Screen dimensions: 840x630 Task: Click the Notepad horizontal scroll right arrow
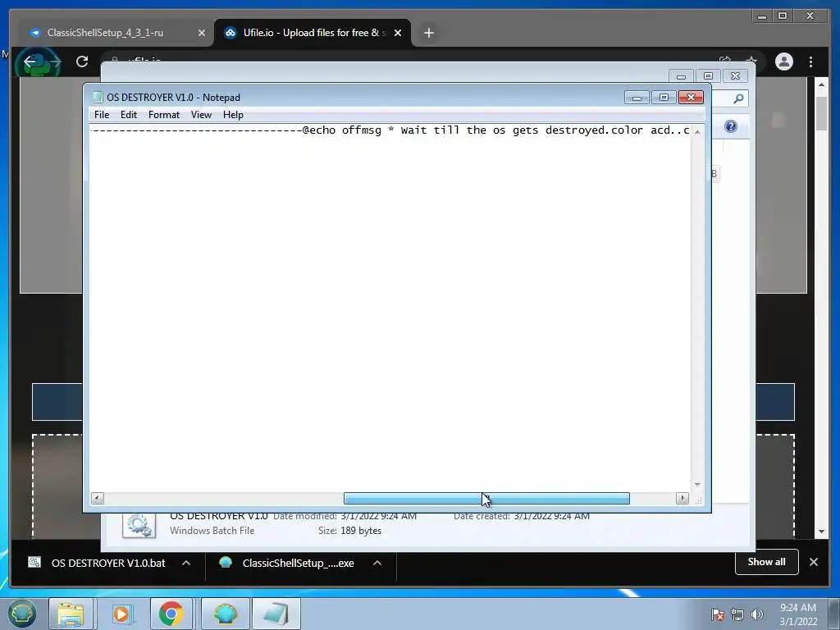[682, 499]
